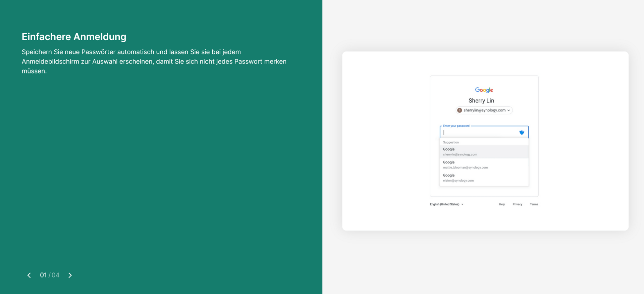
Task: Open the sherrylin@synology.com account dropdown
Action: coord(484,110)
